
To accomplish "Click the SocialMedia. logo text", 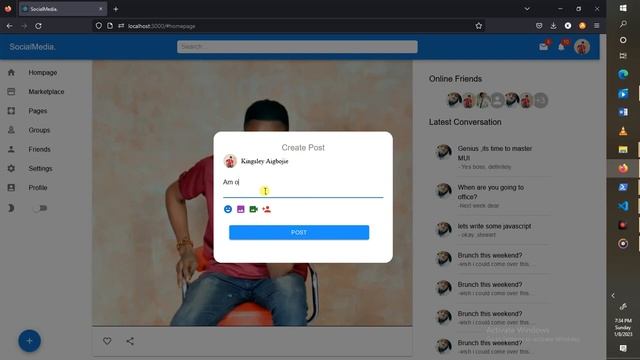I will 32,47.
